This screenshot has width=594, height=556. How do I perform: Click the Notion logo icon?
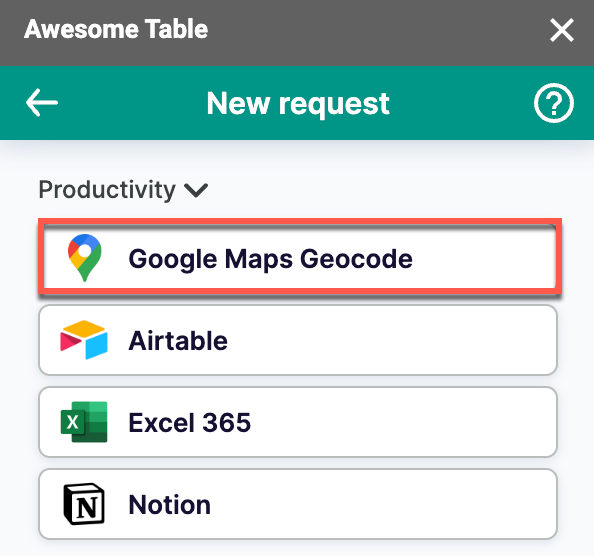(84, 504)
